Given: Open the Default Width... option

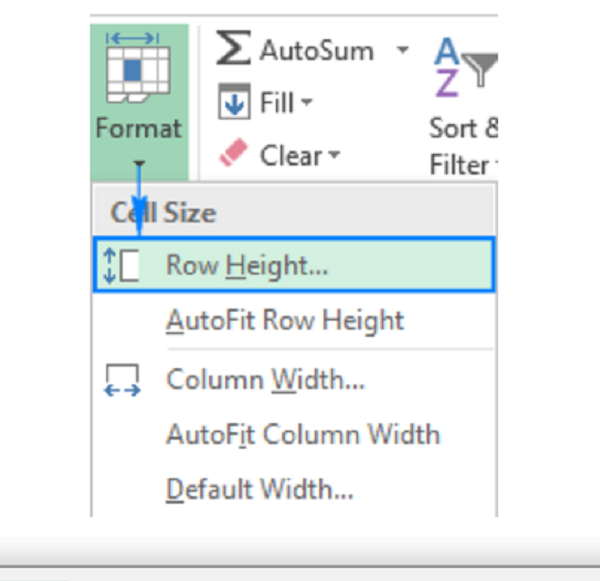Looking at the screenshot, I should [x=260, y=490].
